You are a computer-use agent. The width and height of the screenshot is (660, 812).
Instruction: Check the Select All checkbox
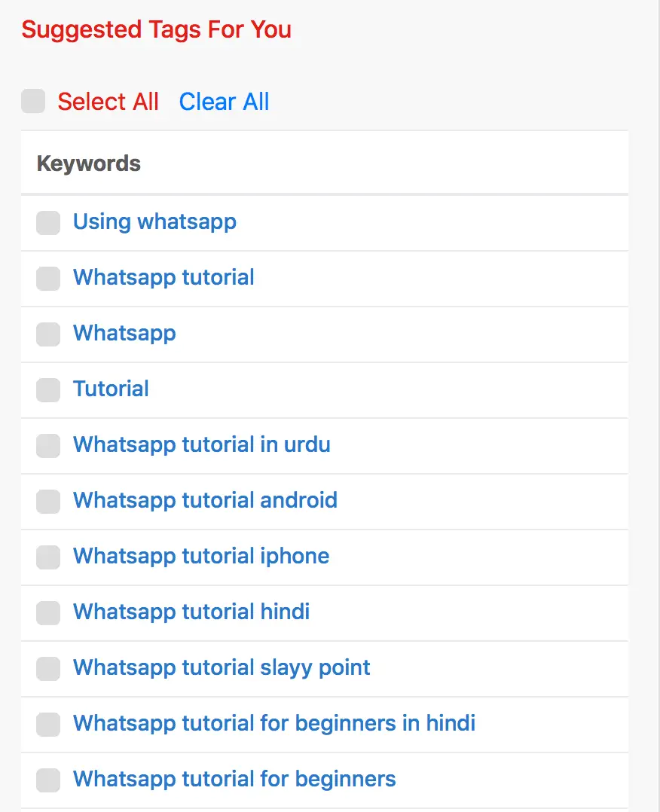[x=33, y=102]
